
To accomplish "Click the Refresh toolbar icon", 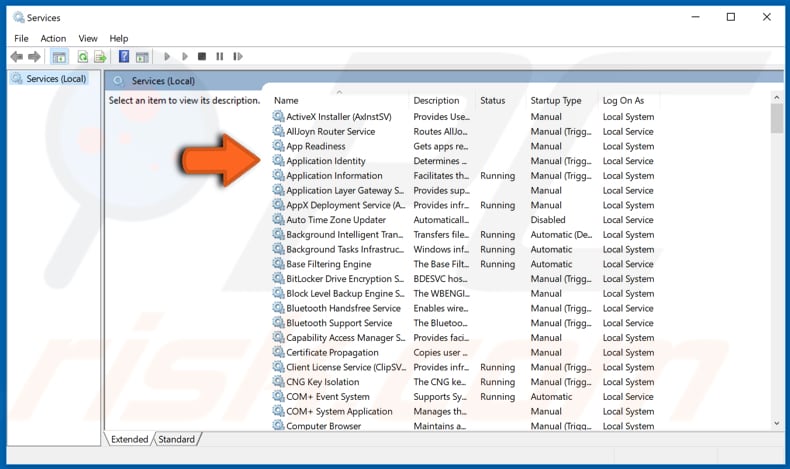I will point(83,57).
